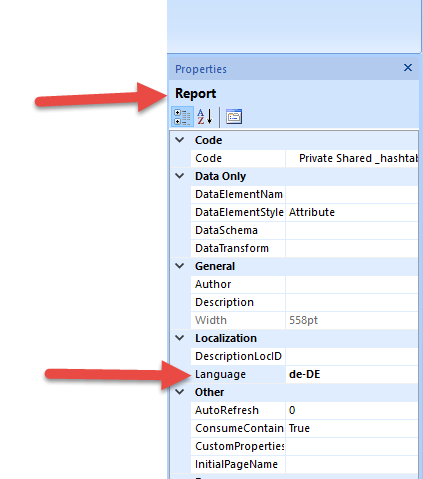
Task: Click the DescriptionLocID value field
Action: (x=352, y=356)
